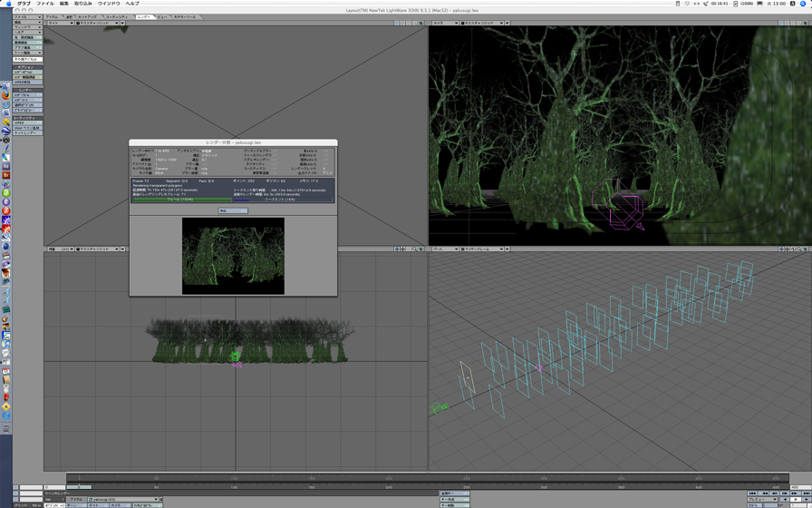The height and width of the screenshot is (508, 812).
Task: Click the rendered forest preview thumbnail
Action: pos(233,255)
